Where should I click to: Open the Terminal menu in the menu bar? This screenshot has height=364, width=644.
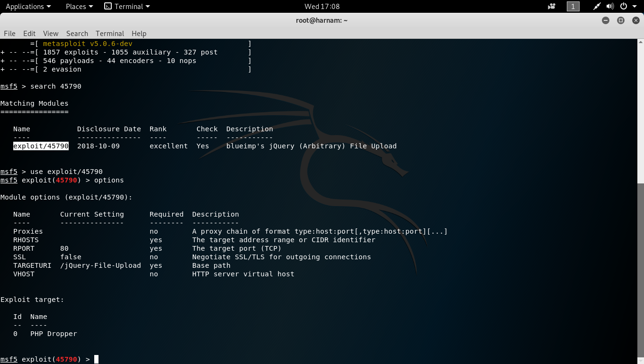point(110,34)
